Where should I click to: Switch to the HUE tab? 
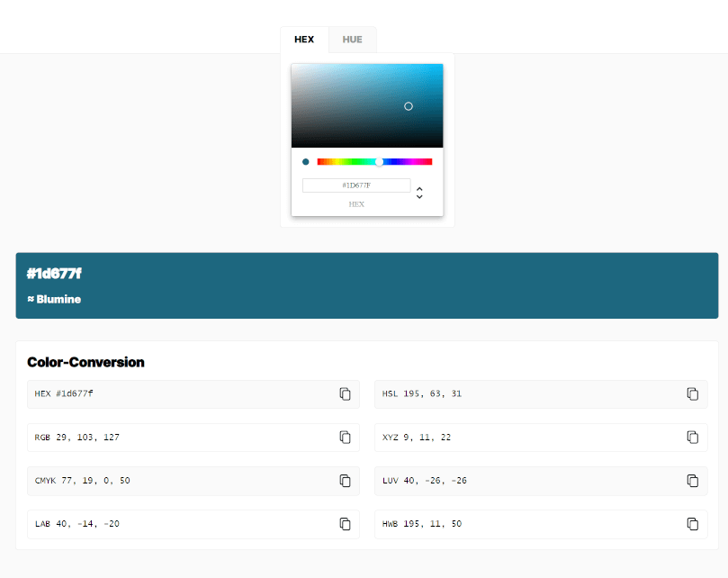coord(351,39)
